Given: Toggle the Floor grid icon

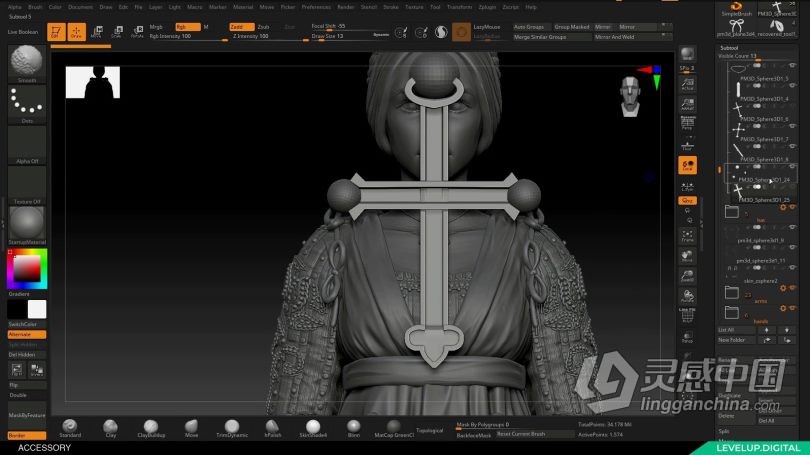Looking at the screenshot, I should pyautogui.click(x=687, y=145).
